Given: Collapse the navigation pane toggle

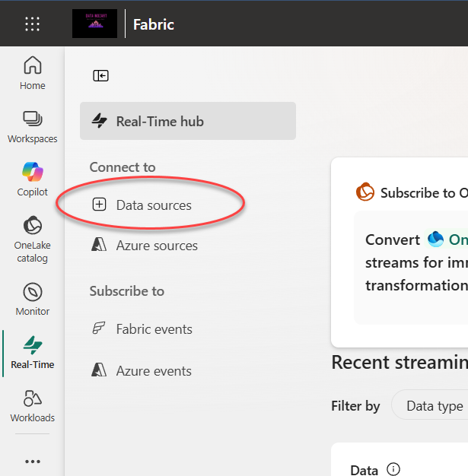Looking at the screenshot, I should click(100, 75).
